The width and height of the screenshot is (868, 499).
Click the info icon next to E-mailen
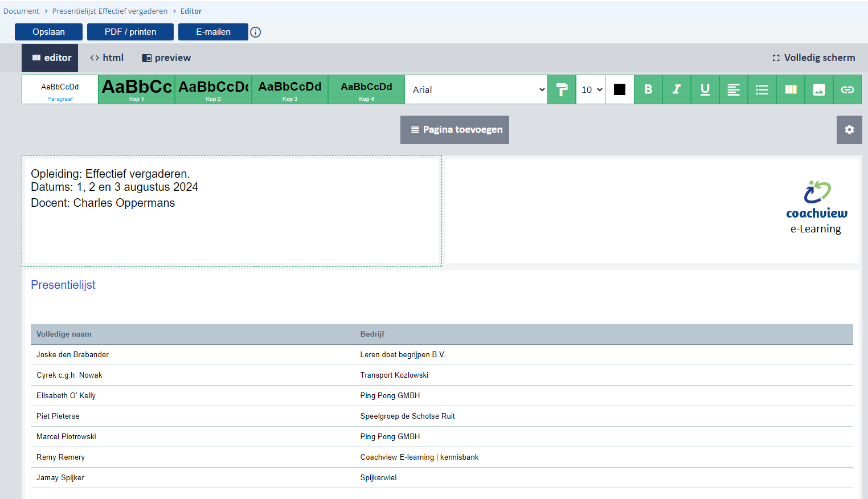coord(256,32)
